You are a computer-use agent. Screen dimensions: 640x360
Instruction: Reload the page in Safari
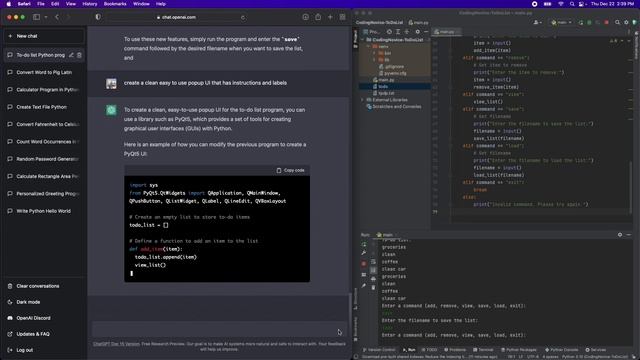point(243,18)
